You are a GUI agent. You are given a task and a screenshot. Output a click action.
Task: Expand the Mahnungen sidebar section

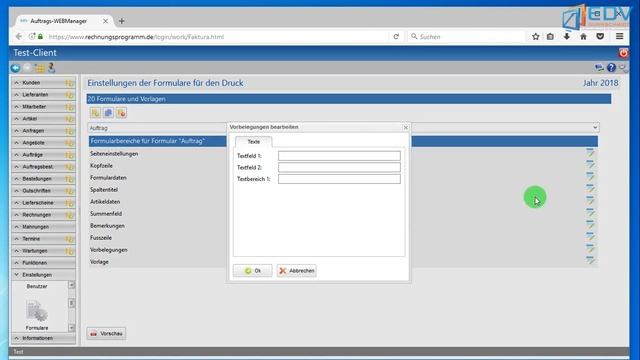(43, 227)
